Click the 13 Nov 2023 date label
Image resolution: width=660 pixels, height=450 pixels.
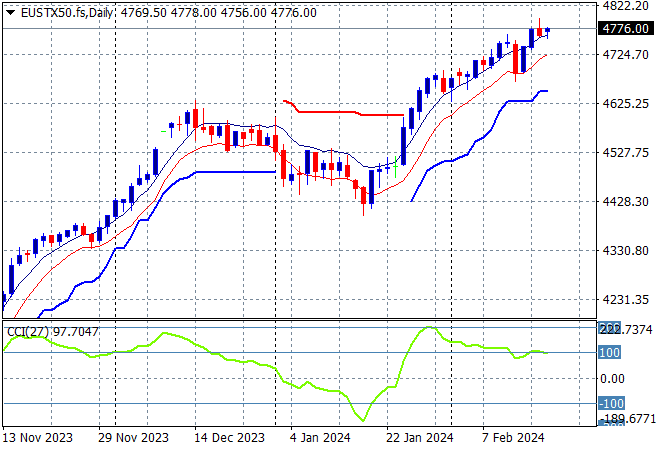tap(37, 438)
